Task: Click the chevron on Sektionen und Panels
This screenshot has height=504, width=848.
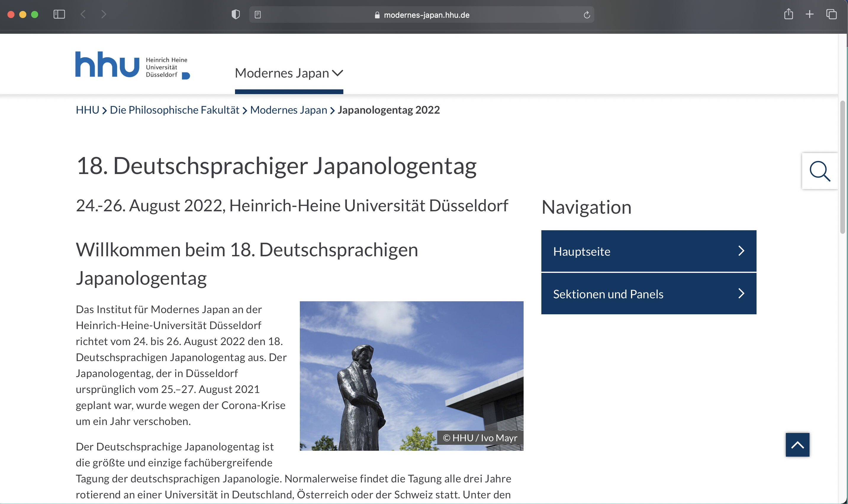Action: tap(741, 294)
